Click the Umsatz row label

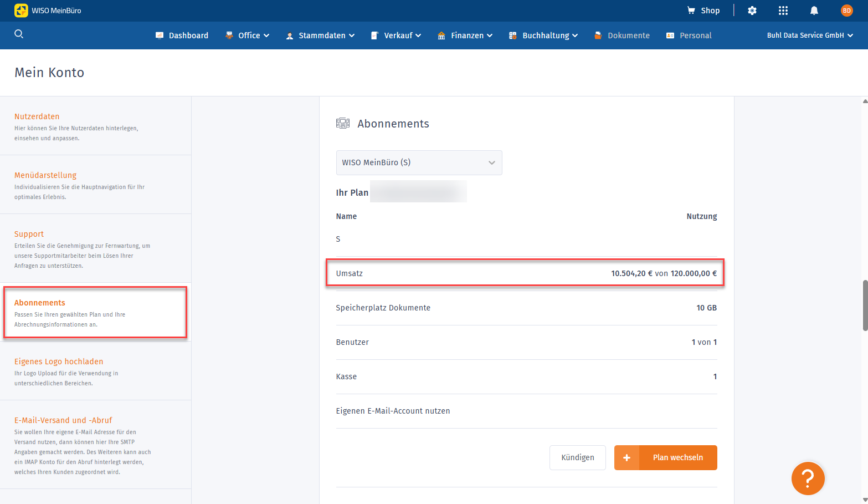tap(349, 273)
